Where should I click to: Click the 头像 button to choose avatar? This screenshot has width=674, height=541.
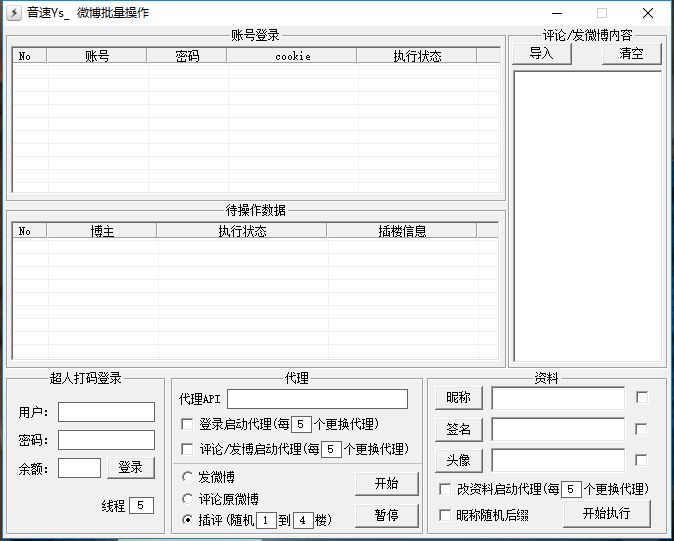click(458, 461)
